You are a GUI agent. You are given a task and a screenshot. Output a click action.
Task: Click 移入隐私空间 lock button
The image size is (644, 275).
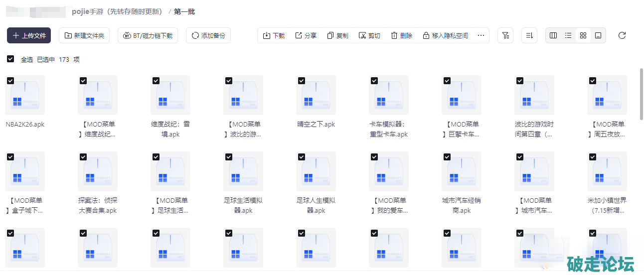(445, 35)
